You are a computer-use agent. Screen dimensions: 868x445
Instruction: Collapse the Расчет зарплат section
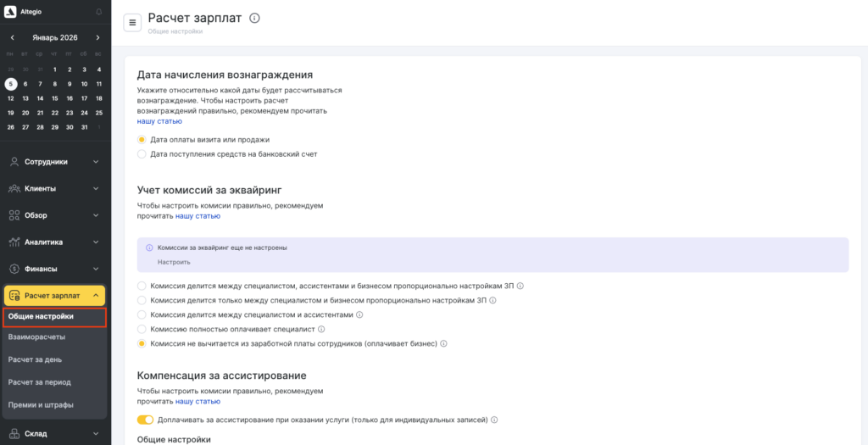pos(96,296)
